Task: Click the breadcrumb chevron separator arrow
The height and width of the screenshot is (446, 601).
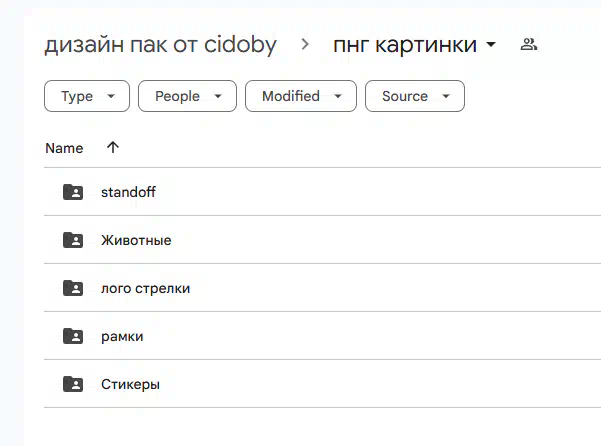Action: click(x=305, y=44)
